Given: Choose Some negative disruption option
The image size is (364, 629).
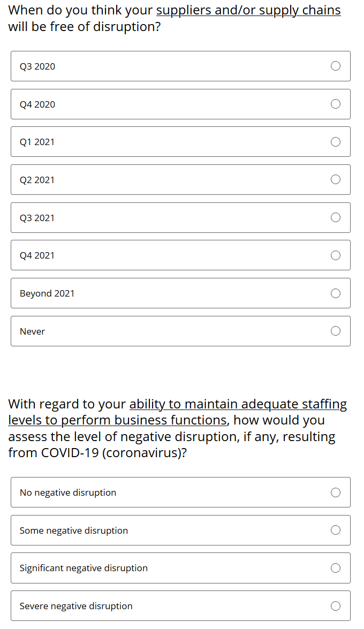Looking at the screenshot, I should (x=336, y=530).
